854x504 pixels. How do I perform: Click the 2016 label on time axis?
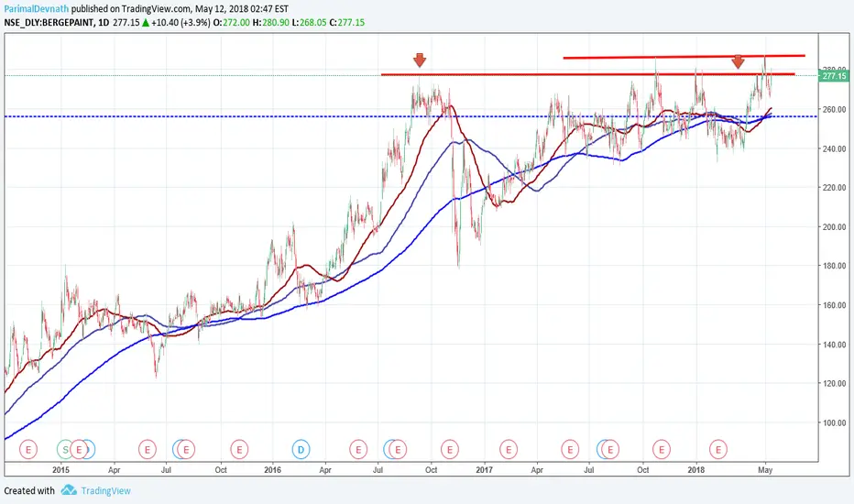[x=272, y=470]
